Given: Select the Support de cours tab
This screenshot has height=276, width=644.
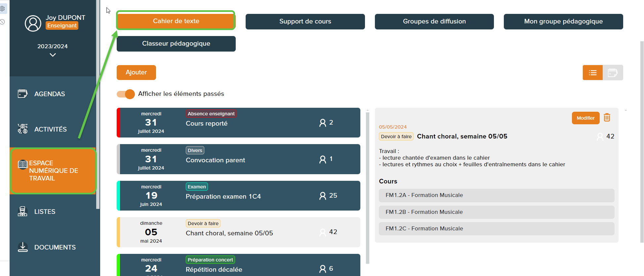Looking at the screenshot, I should click(x=305, y=21).
